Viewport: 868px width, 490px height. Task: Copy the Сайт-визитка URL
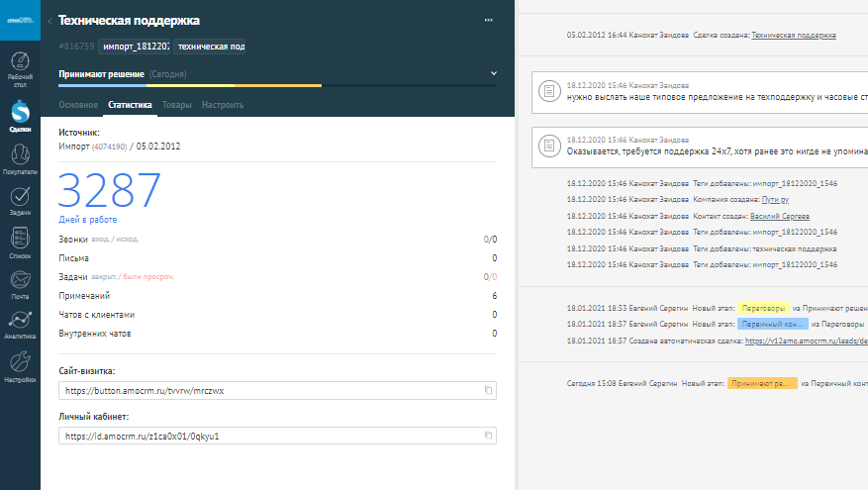click(488, 391)
